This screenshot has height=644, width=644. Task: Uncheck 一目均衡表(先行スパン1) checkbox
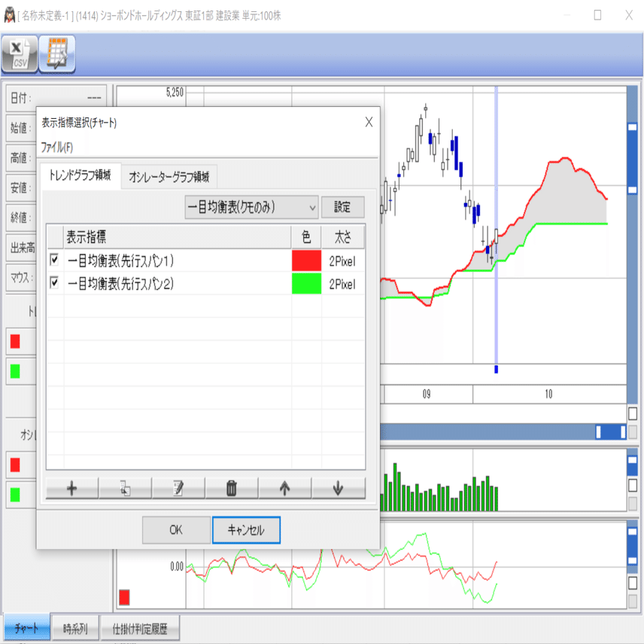[54, 260]
